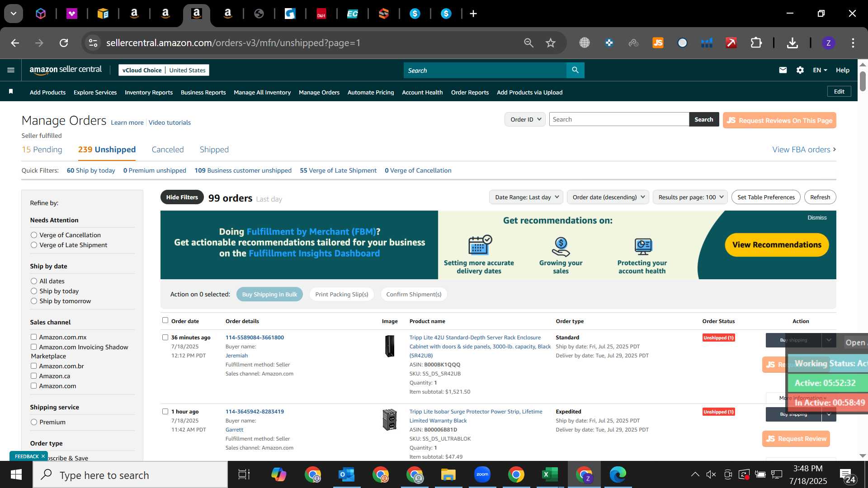The height and width of the screenshot is (488, 868).
Task: Check the Amazon.ca sales channel box
Action: pyautogui.click(x=33, y=375)
